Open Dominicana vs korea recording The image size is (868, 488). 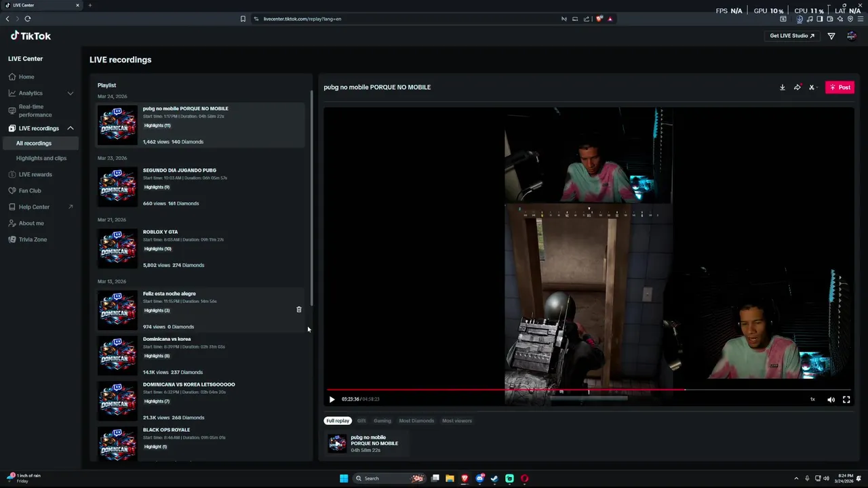201,355
